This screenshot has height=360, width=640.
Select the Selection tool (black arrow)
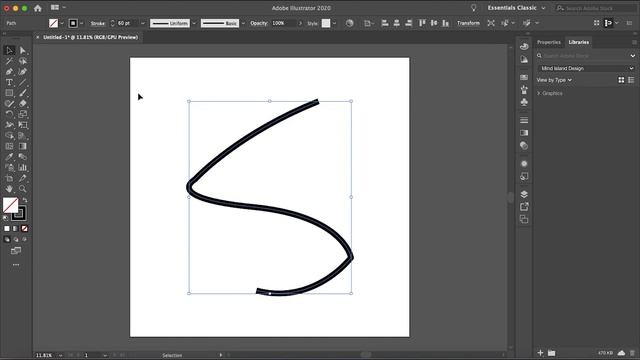point(9,50)
